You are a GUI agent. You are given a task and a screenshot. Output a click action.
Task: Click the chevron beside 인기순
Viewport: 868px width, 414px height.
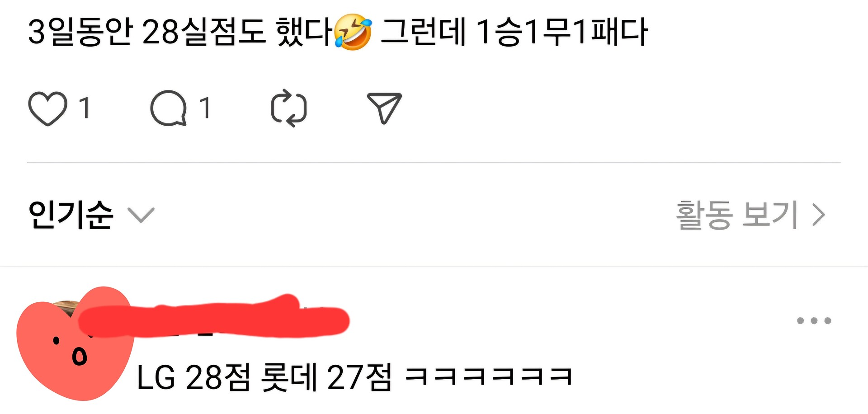(x=141, y=215)
